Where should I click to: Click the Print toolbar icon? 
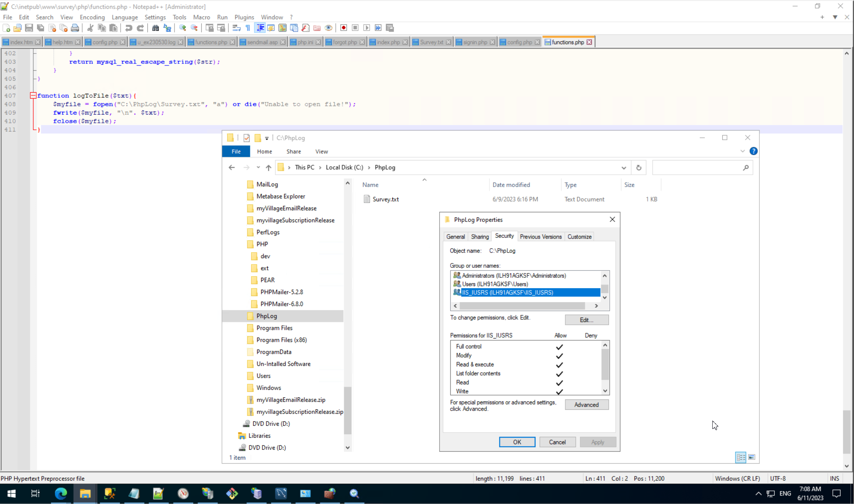pos(75,28)
